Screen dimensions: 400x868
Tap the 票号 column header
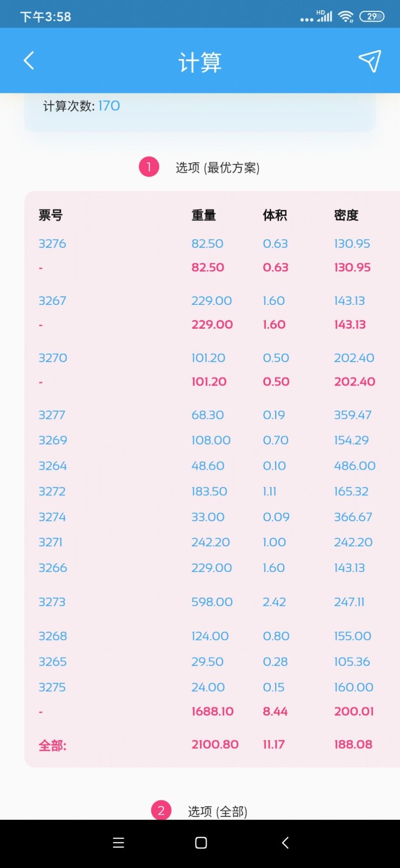[x=50, y=215]
